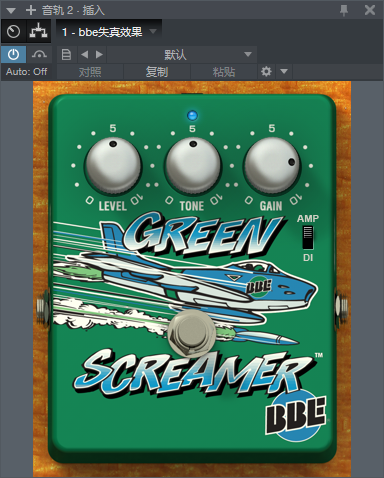
Task: Pin the plugin window
Action: (x=344, y=10)
